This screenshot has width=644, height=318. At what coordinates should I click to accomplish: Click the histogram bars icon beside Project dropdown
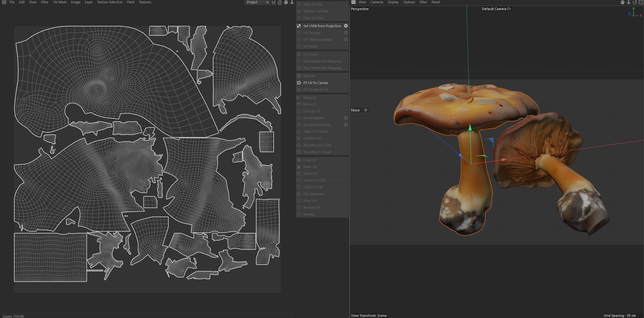click(x=273, y=2)
